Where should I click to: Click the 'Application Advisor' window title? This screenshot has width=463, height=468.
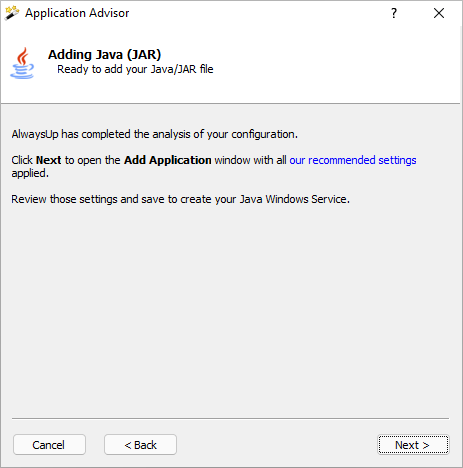pos(77,13)
